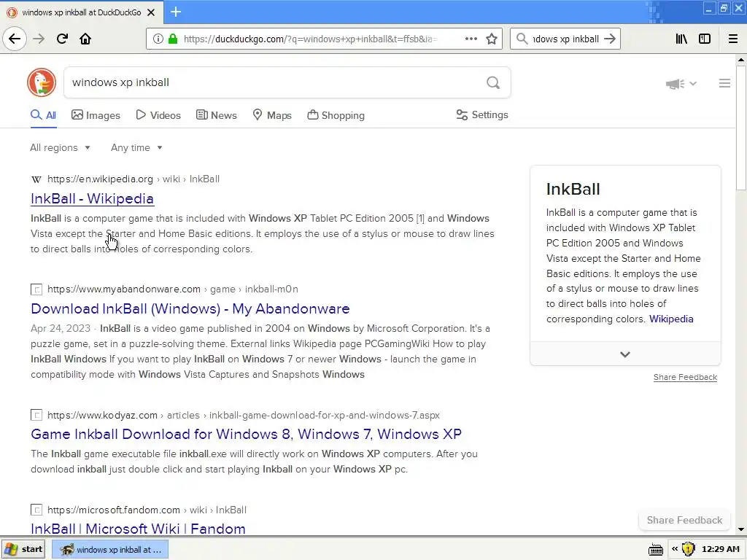This screenshot has height=560, width=747.
Task: Focus the Firefox toolbar search field
Action: (x=565, y=39)
